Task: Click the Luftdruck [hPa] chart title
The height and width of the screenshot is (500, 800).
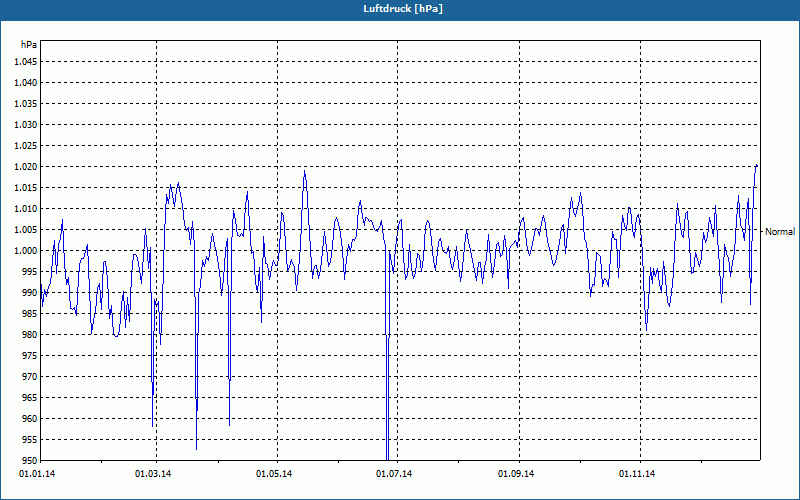Action: [x=403, y=9]
